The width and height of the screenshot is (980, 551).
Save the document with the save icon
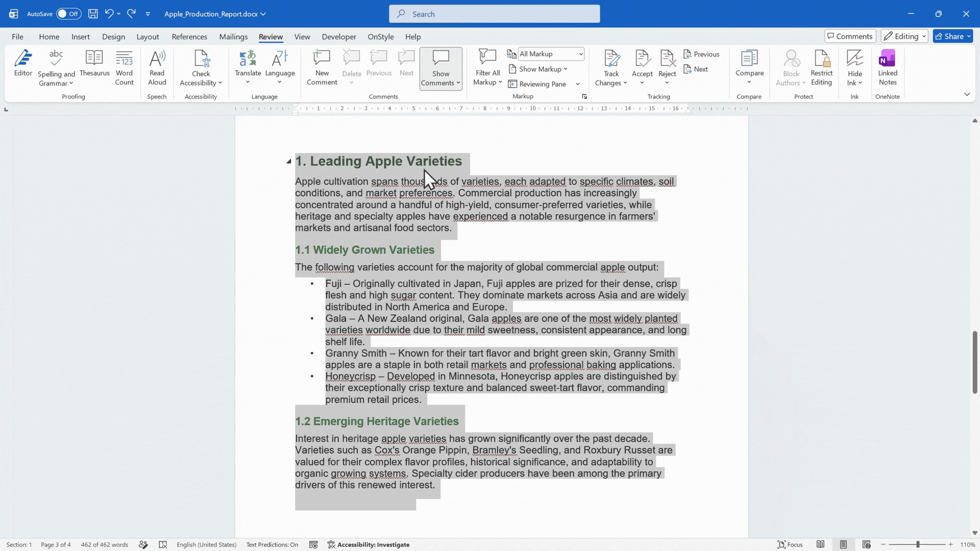coord(93,14)
